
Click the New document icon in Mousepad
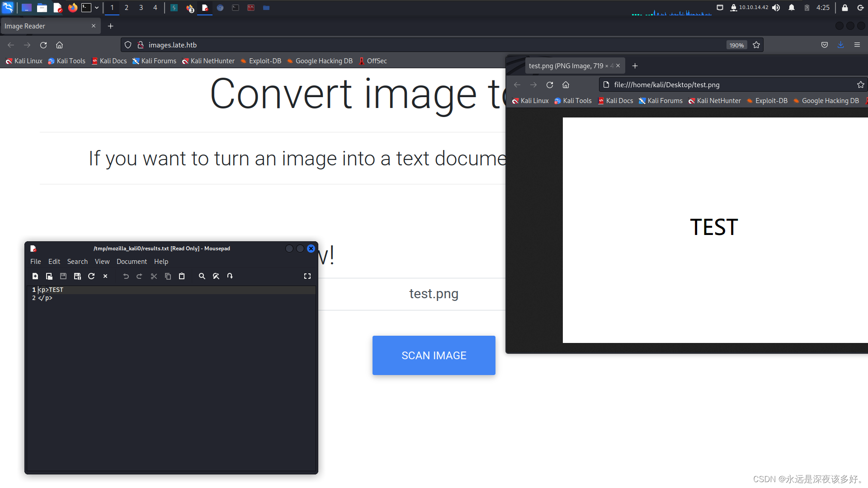(x=35, y=276)
